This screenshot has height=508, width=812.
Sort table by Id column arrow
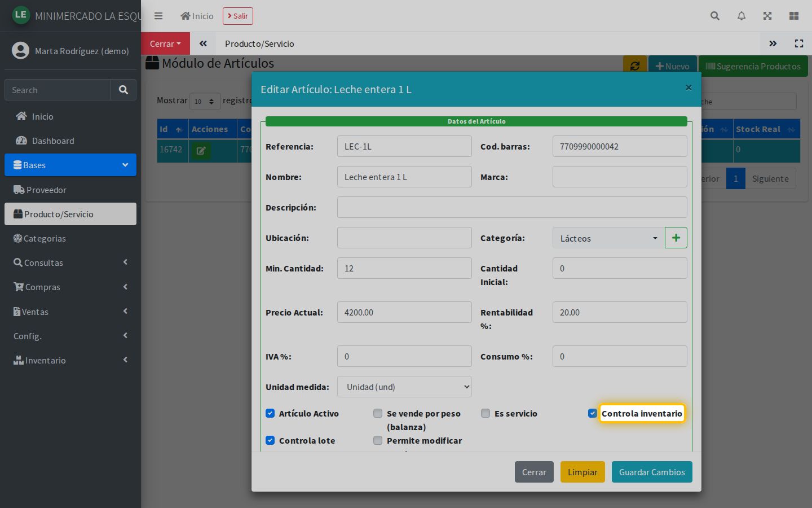pyautogui.click(x=179, y=129)
